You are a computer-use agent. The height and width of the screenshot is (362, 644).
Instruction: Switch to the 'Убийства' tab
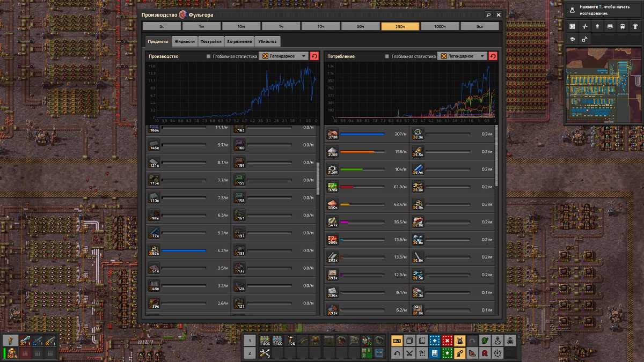[267, 41]
